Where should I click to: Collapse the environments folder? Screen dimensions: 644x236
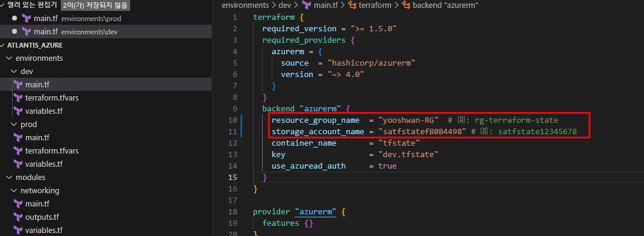9,58
